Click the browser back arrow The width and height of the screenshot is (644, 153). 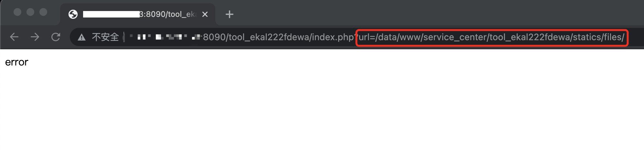click(x=14, y=37)
